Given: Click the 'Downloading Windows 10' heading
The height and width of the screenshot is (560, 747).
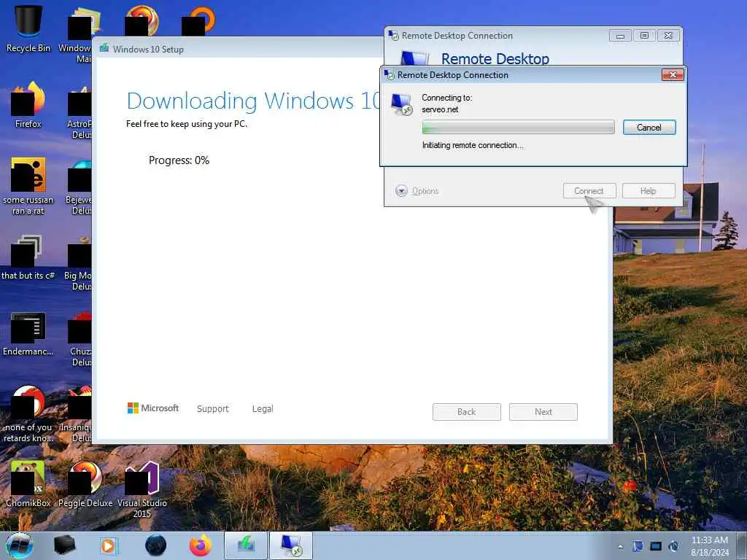Looking at the screenshot, I should 252,101.
